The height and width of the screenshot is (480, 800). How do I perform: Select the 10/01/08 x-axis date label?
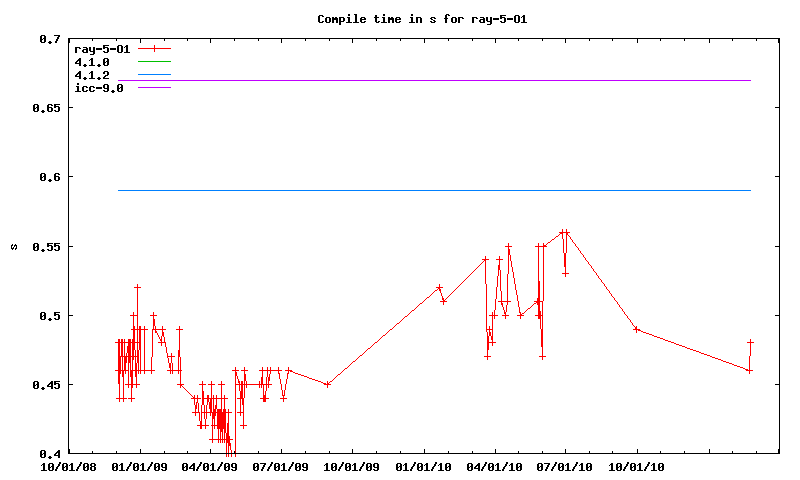point(68,466)
